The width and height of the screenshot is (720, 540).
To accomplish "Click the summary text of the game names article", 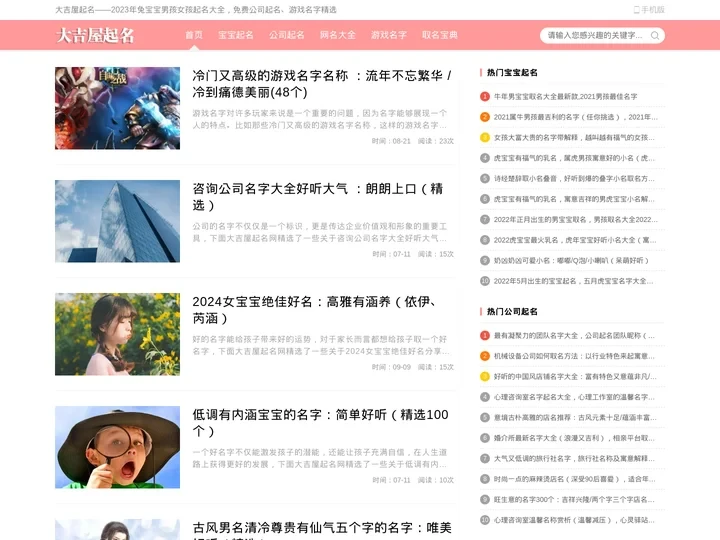I will point(320,119).
